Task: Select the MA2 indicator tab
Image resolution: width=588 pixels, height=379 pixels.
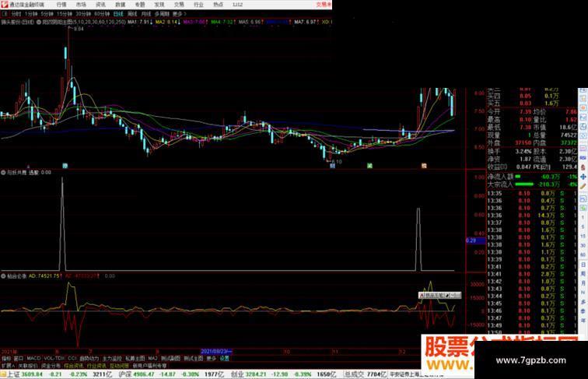Action: tap(153, 359)
